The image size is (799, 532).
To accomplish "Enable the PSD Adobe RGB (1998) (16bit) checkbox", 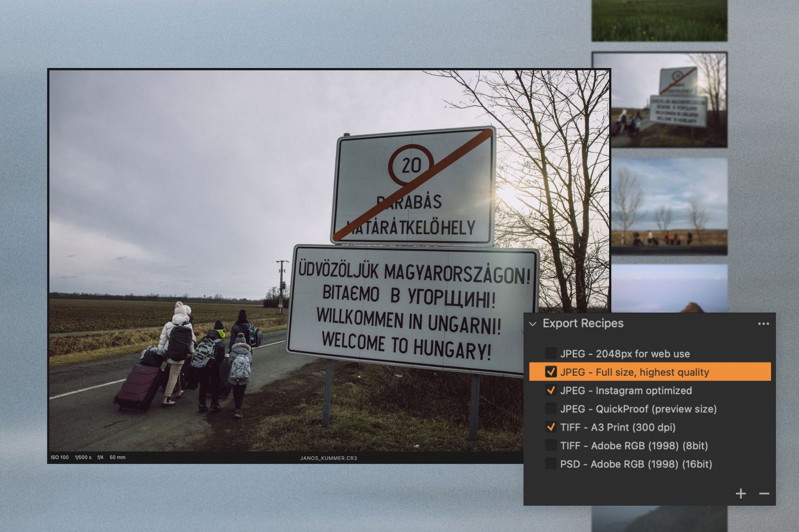I will 550,464.
